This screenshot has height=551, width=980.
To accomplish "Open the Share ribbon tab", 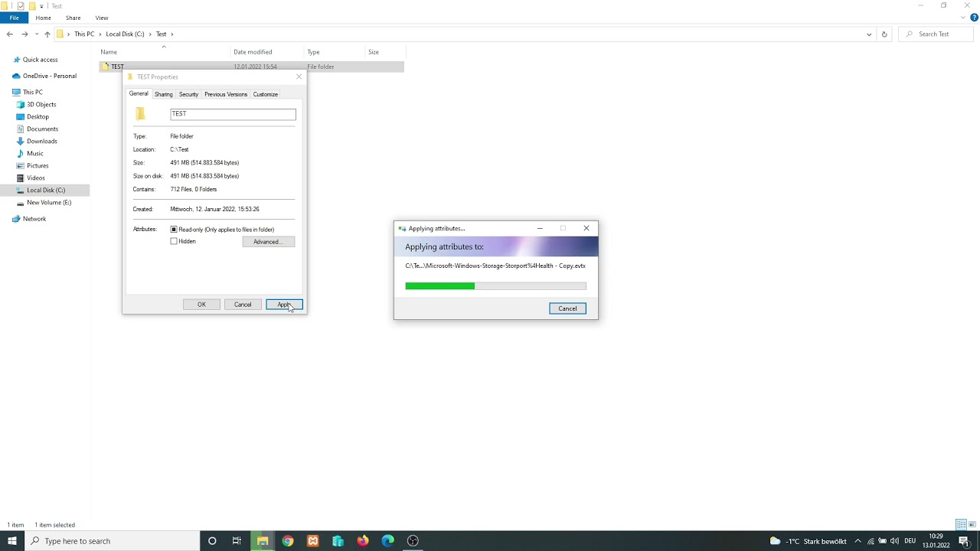I will pos(73,18).
